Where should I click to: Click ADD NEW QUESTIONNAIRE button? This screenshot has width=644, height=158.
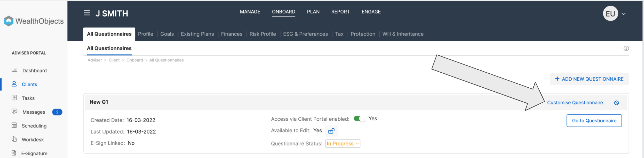pyautogui.click(x=589, y=79)
